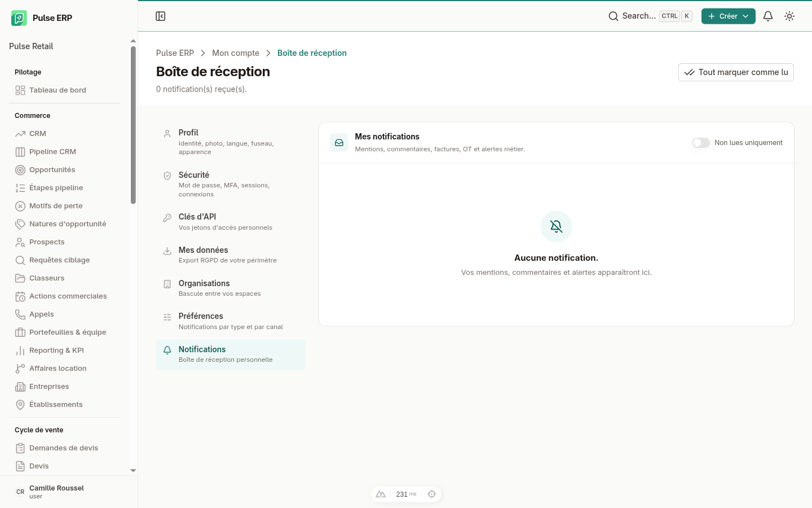Click the 0 notification(s) reçue(s) text
Screen dimensions: 812x508
point(201,89)
